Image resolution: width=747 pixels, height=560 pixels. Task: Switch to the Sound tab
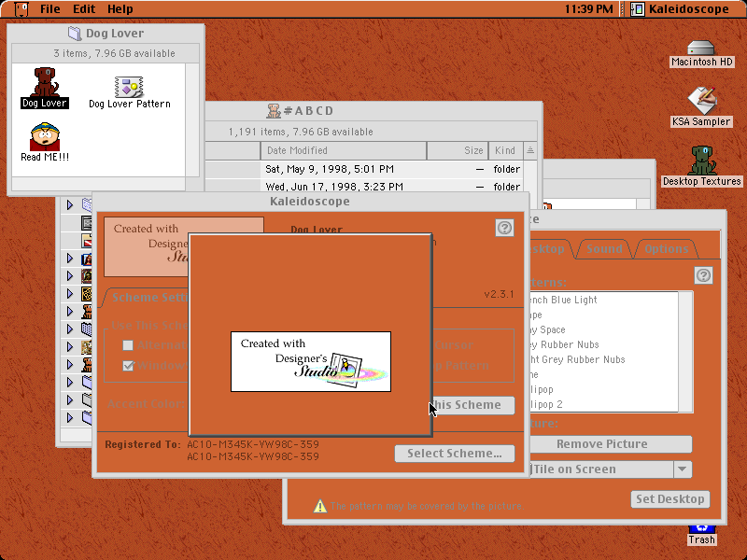tap(604, 248)
